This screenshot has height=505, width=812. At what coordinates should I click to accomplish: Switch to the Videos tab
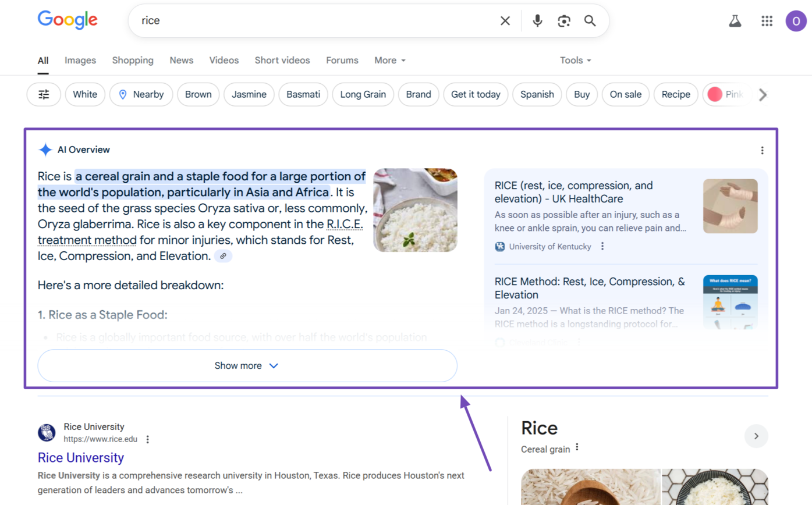tap(224, 61)
